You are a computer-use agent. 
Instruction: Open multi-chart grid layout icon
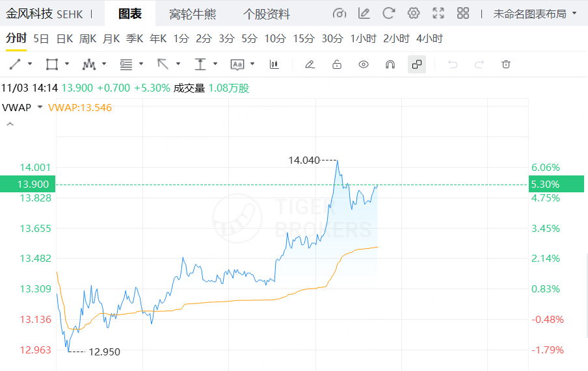point(462,14)
